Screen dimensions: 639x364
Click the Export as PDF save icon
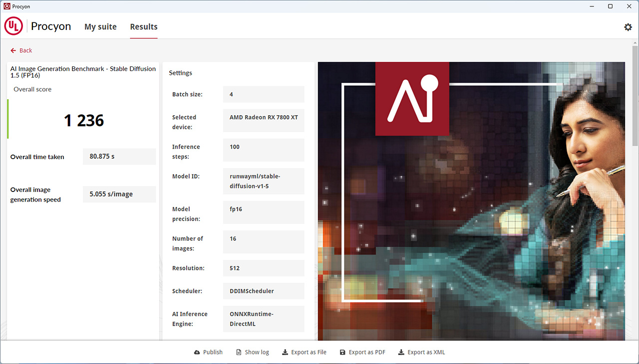[342, 352]
